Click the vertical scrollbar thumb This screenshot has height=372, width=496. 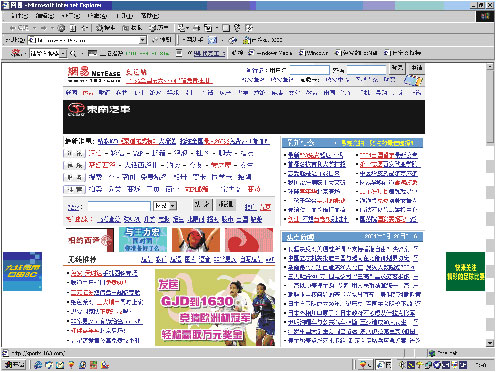tap(490, 107)
